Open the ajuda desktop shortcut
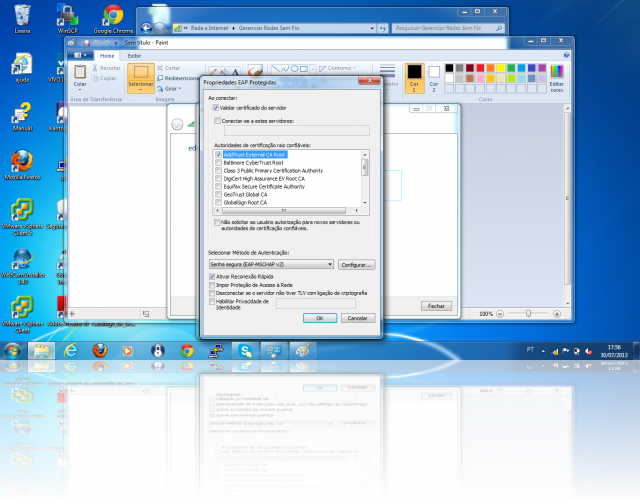640x504 pixels. click(x=22, y=67)
